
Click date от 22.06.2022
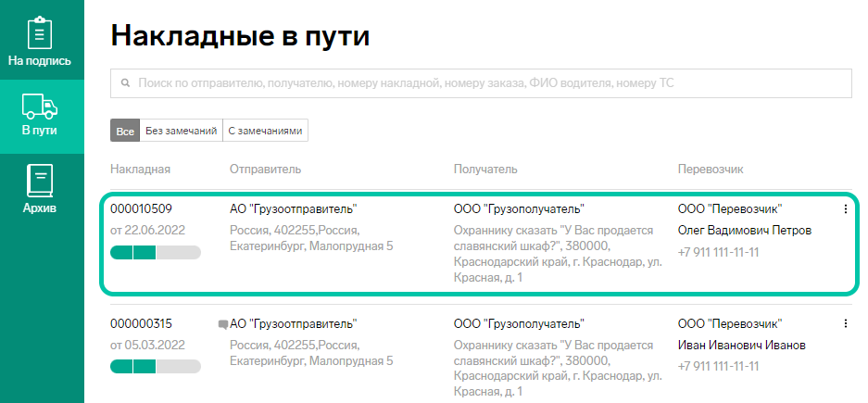click(148, 231)
